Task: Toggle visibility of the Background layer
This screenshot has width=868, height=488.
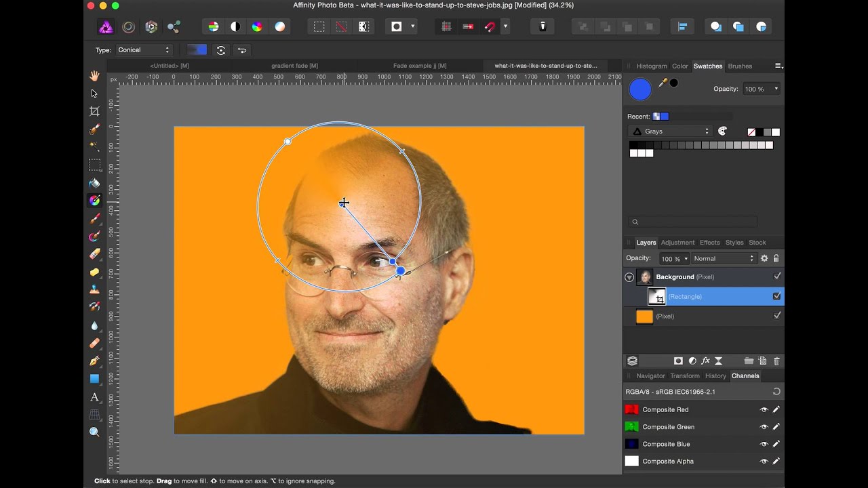Action: (x=777, y=277)
